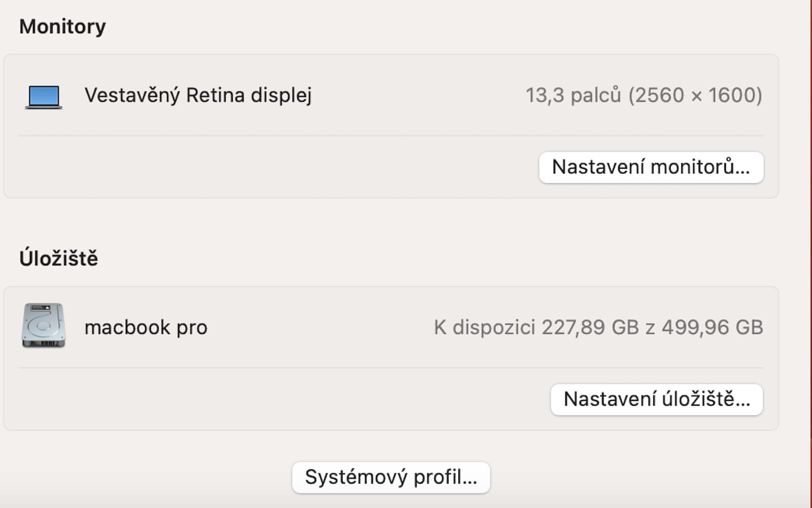Select the macbook pro disk name

pyautogui.click(x=146, y=327)
